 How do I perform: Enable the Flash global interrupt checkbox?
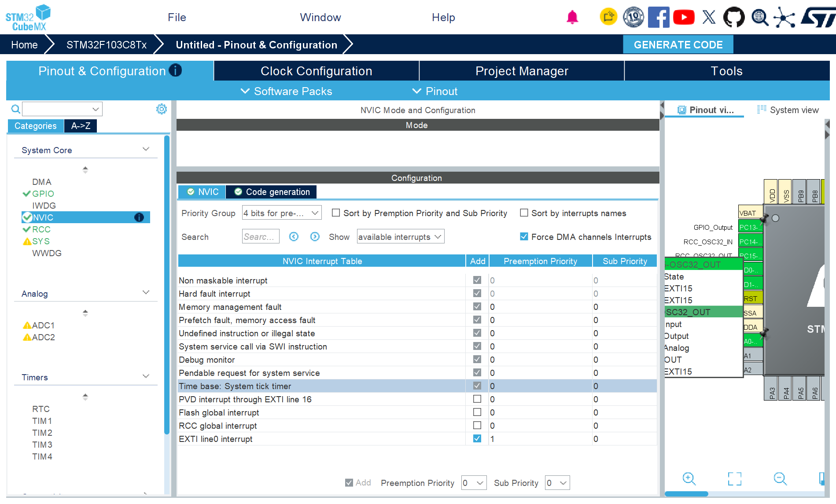477,412
